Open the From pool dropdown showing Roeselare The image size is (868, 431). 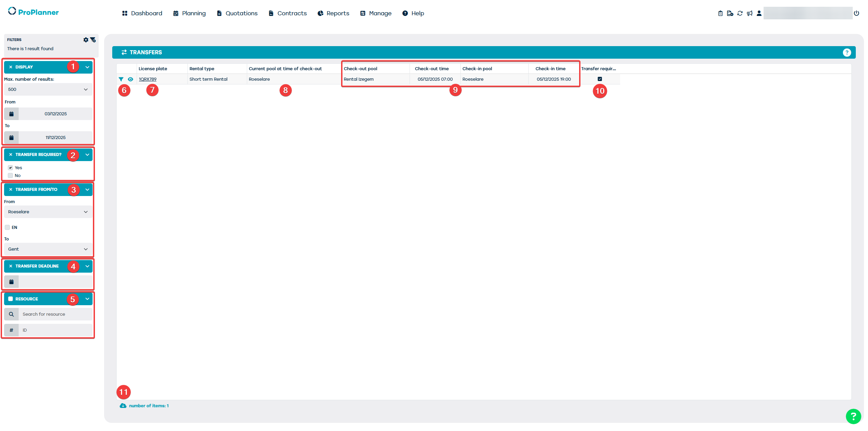(48, 212)
